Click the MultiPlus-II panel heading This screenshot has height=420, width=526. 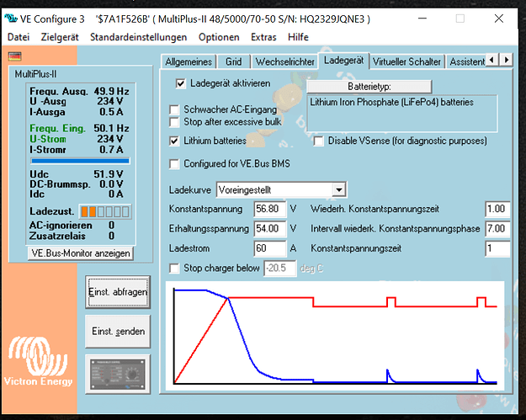[35, 74]
